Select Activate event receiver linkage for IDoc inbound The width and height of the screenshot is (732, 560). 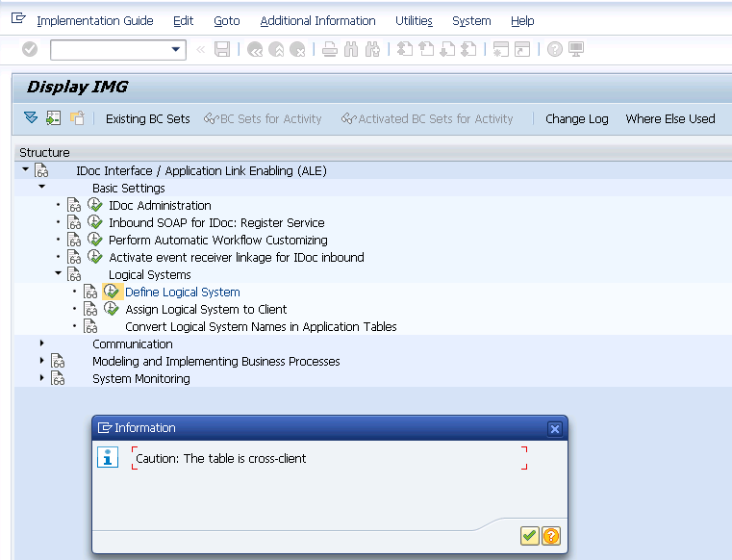[x=237, y=258]
